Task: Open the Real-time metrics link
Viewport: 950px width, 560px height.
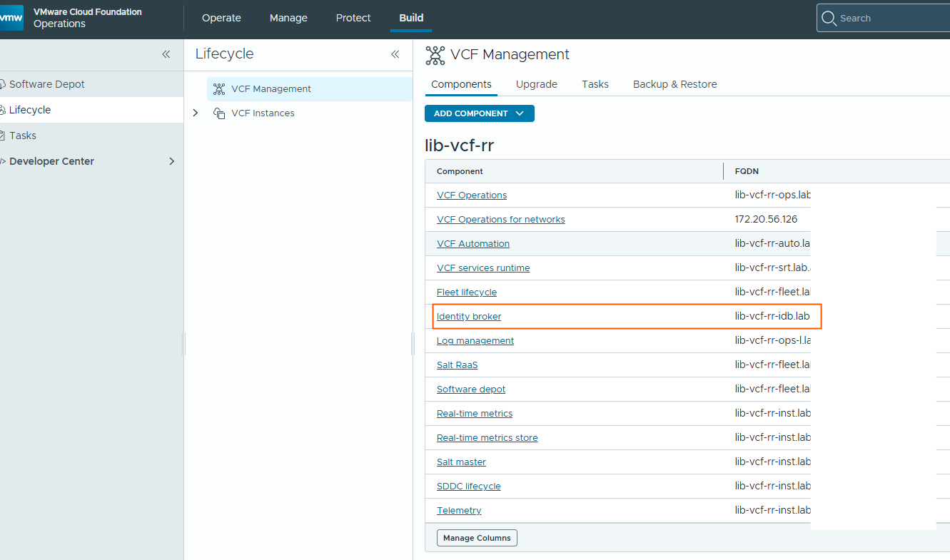Action: (x=475, y=414)
